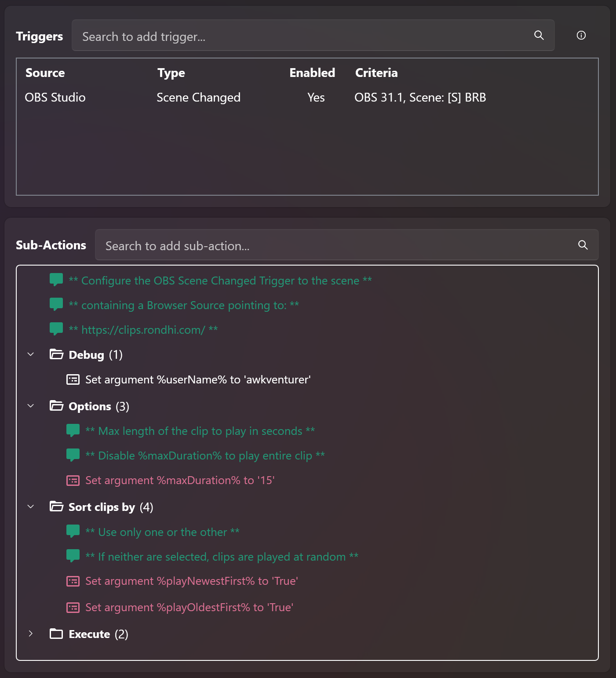Click the trigger search magnifier icon
Screen dimensions: 616x678
point(539,35)
